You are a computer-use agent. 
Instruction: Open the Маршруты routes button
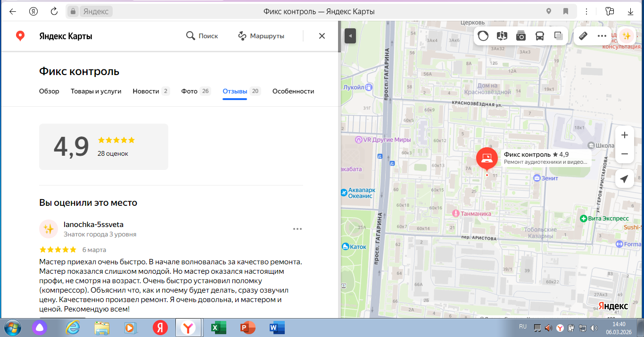261,36
